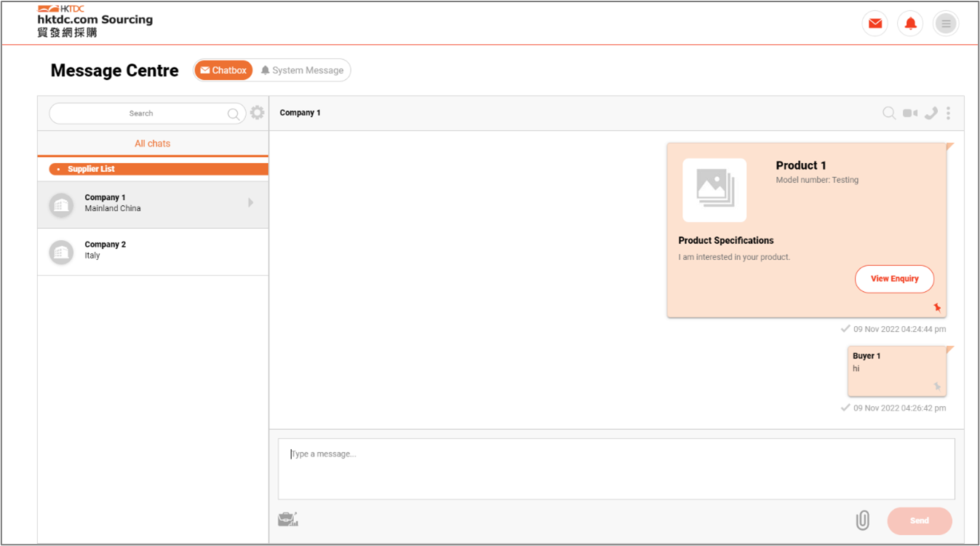The image size is (980, 546).
Task: Start a video call with Company 1
Action: point(910,113)
